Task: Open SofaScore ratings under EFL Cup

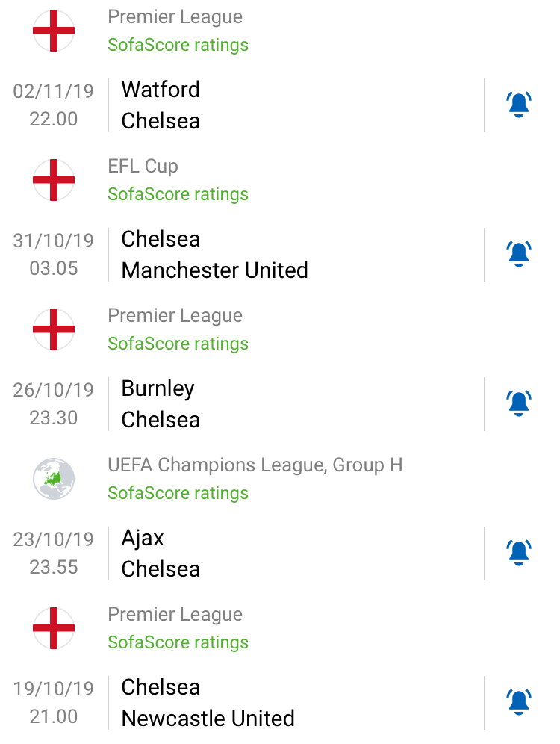Action: click(x=178, y=194)
